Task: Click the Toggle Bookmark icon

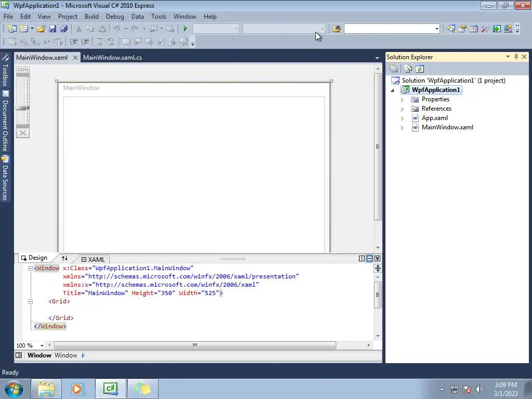Action: click(126, 42)
